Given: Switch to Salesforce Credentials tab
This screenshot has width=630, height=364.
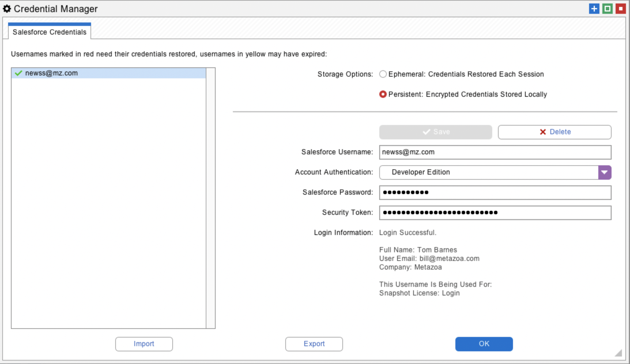Looking at the screenshot, I should [x=49, y=32].
